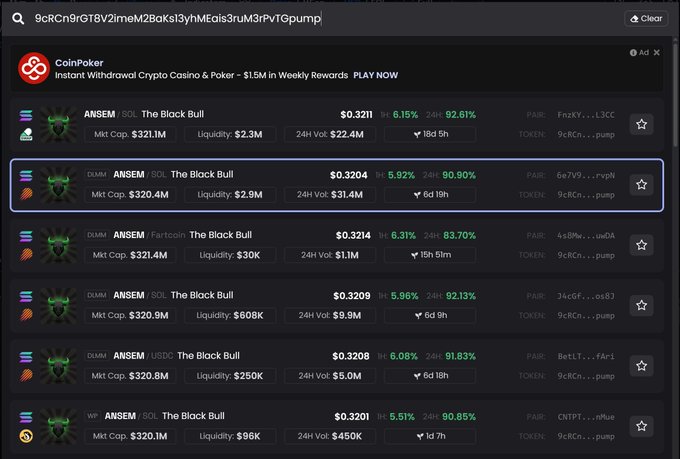Image resolution: width=680 pixels, height=459 pixels.
Task: Star the pair J4cGf...os8J
Action: (641, 305)
